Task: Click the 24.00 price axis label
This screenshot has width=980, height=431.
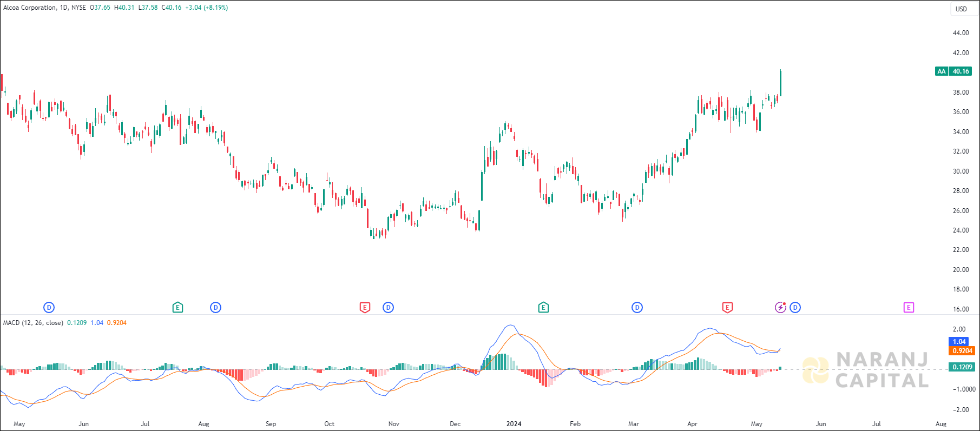Action: point(961,230)
